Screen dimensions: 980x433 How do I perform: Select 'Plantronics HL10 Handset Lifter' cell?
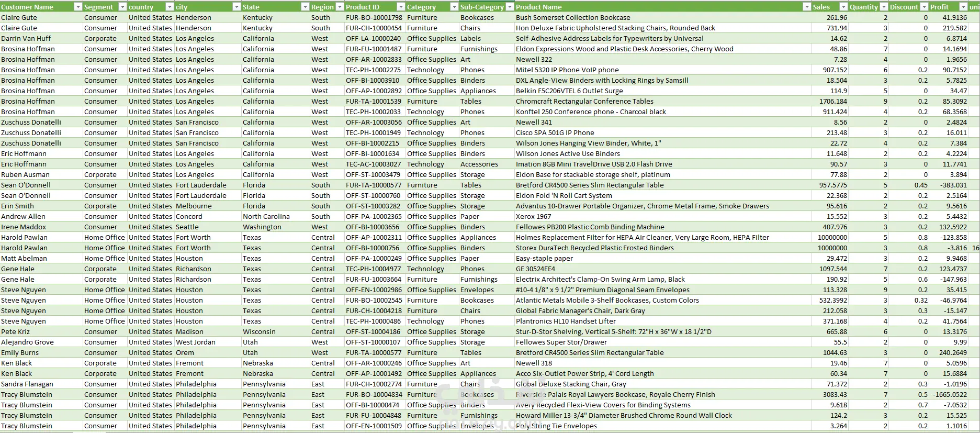pyautogui.click(x=663, y=321)
